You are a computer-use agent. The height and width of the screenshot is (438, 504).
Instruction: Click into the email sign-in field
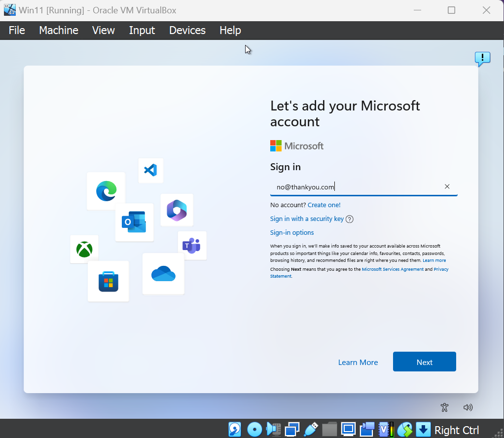[x=355, y=187]
